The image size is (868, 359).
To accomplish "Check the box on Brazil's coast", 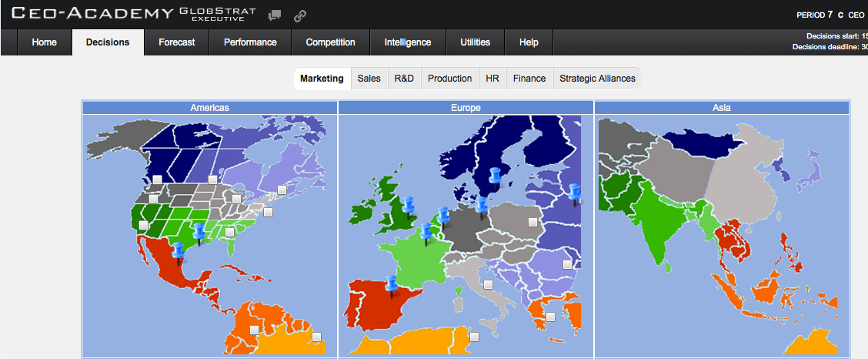I will click(316, 337).
